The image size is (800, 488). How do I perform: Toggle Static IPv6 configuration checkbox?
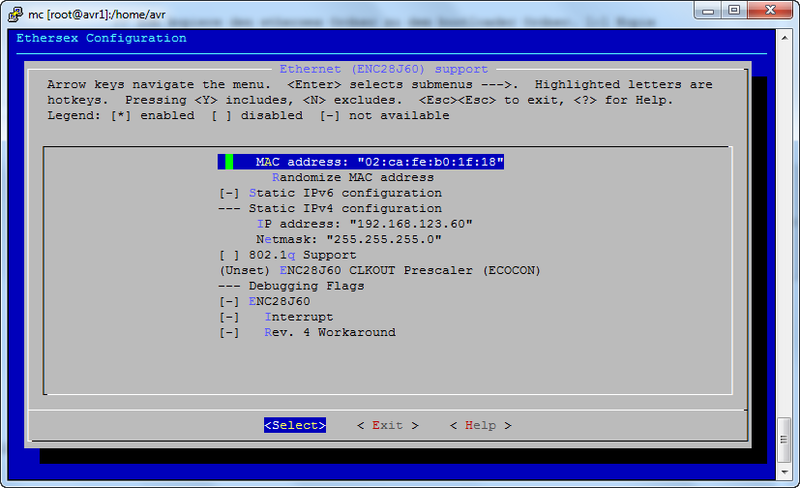[x=330, y=193]
